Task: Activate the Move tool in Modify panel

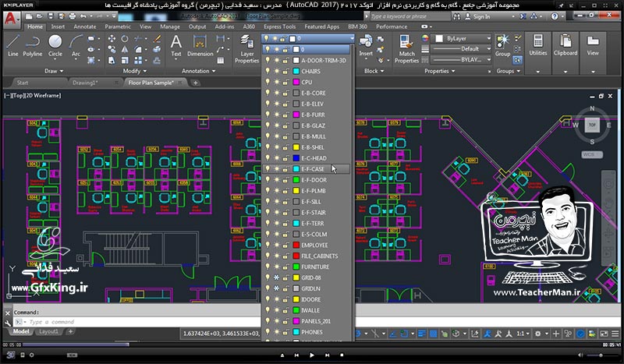Action: (x=112, y=39)
